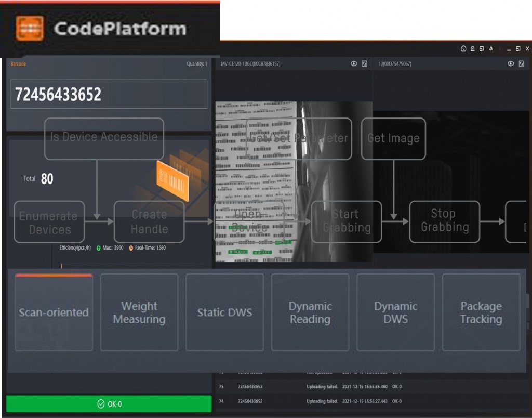Open the run/speed monitor icon in title bar
Viewport: 532px width, 418px height.
click(463, 48)
